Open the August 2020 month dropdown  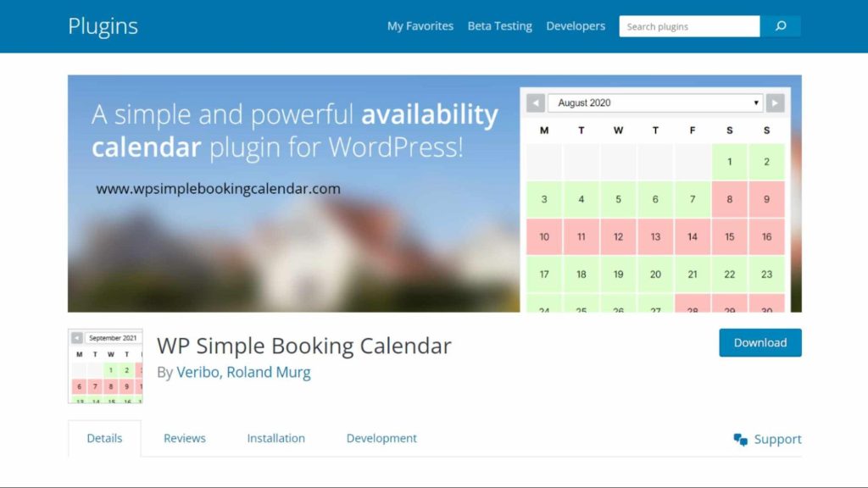pos(655,103)
